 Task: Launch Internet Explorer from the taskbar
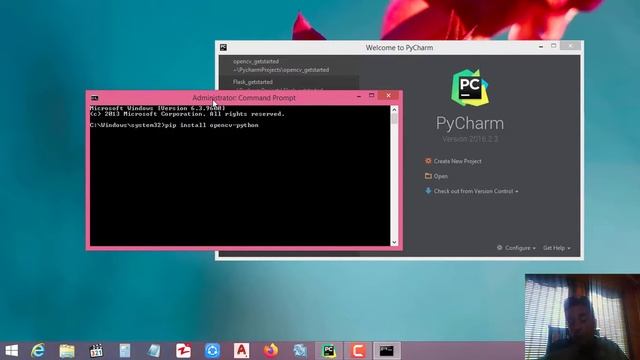(x=38, y=351)
